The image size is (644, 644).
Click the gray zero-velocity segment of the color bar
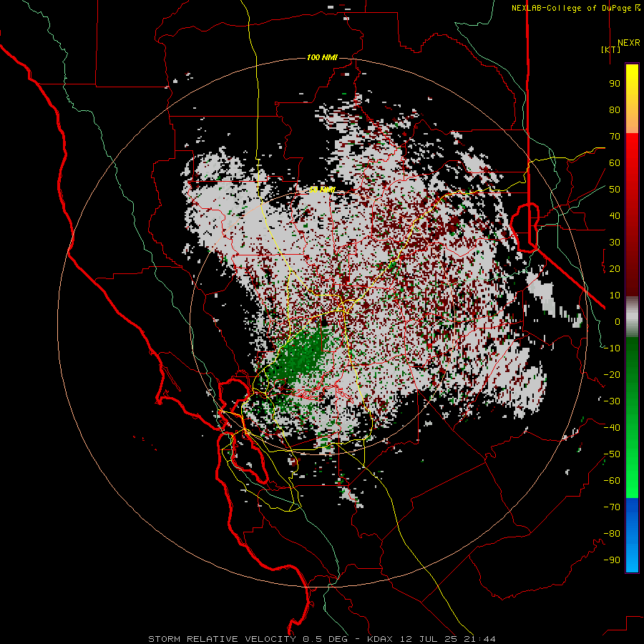coord(632,316)
